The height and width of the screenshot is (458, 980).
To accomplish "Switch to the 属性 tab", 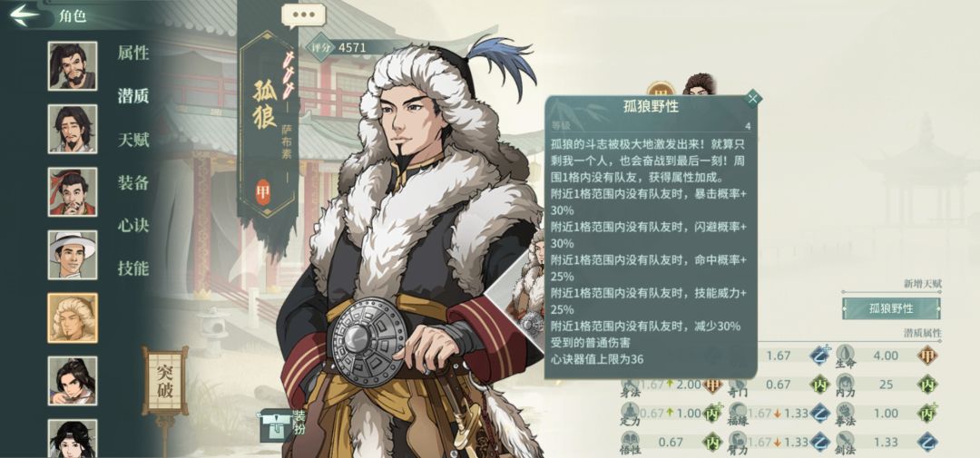I will [x=133, y=54].
